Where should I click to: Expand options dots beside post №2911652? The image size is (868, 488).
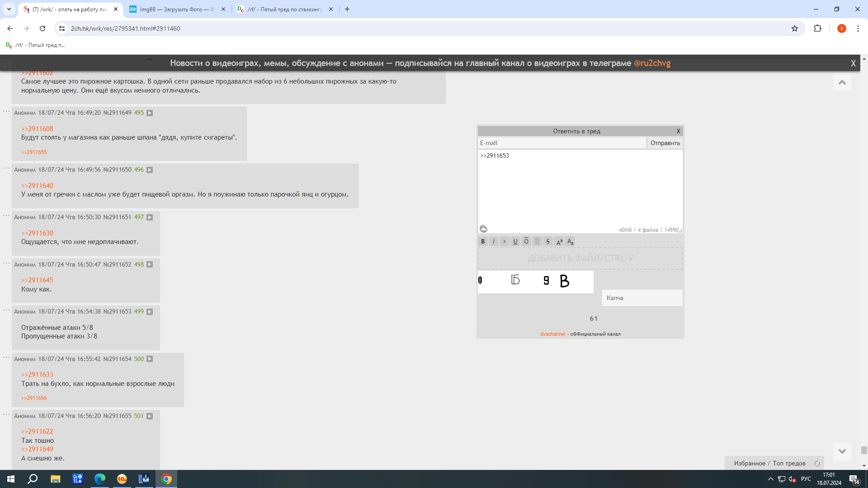(6, 263)
